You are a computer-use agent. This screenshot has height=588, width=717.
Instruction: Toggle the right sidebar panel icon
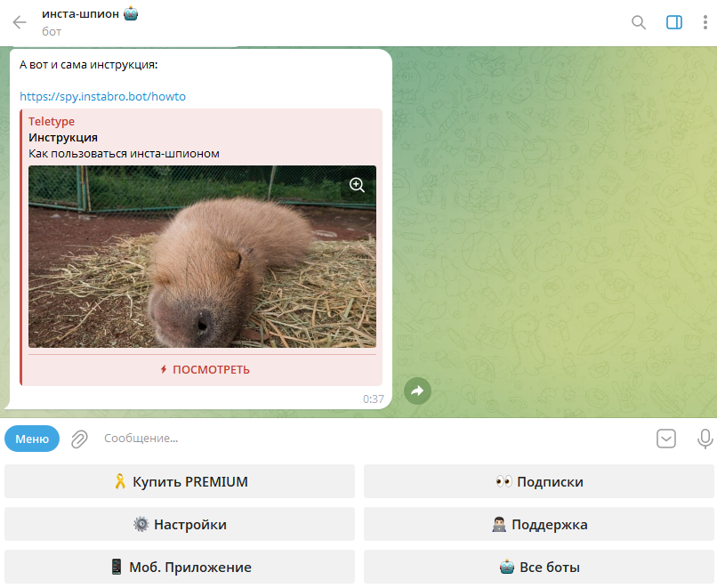[674, 22]
